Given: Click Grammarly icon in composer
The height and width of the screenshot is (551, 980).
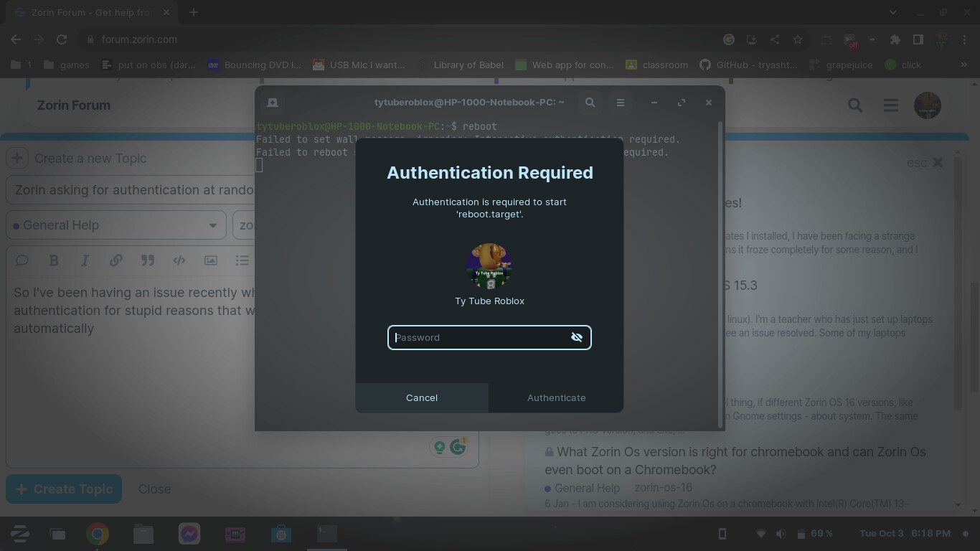Looking at the screenshot, I should [458, 447].
